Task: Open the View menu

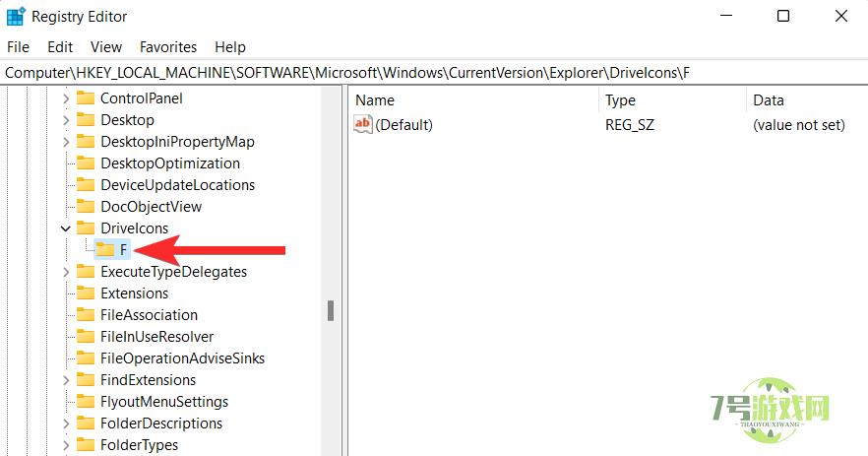Action: click(x=106, y=47)
